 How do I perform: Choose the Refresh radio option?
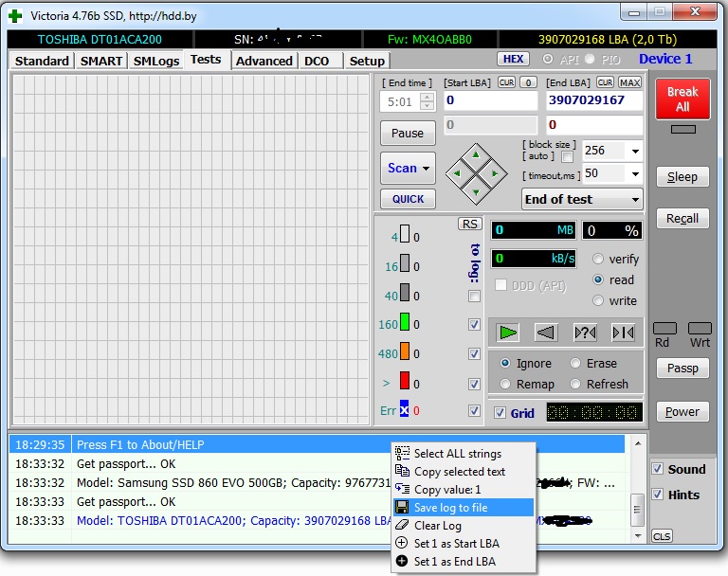pos(575,385)
